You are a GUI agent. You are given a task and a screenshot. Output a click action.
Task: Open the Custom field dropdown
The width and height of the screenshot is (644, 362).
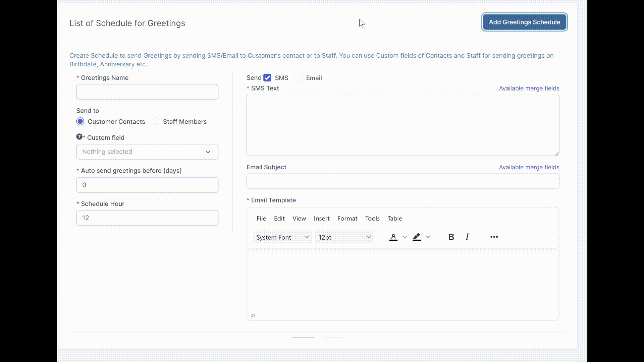click(x=147, y=152)
